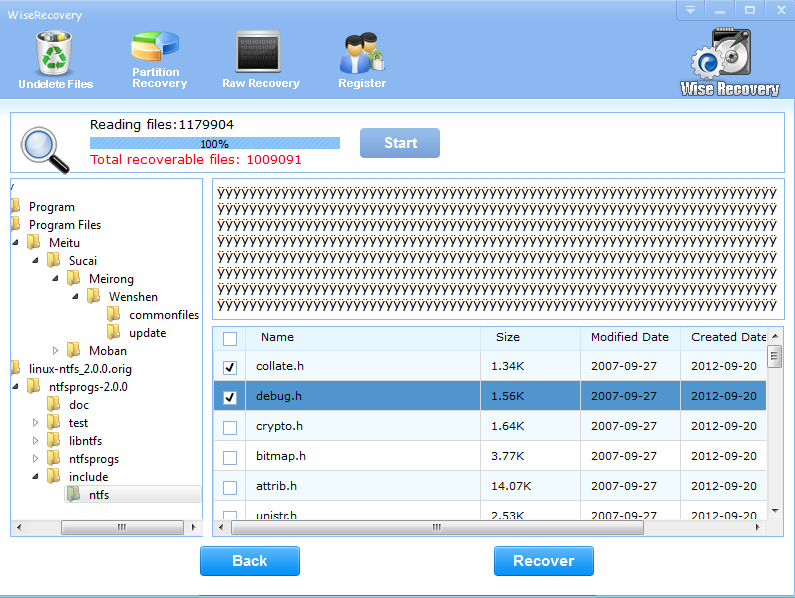Open Undelete Files recycle bin icon
Viewport: 795px width, 598px height.
pyautogui.click(x=54, y=52)
